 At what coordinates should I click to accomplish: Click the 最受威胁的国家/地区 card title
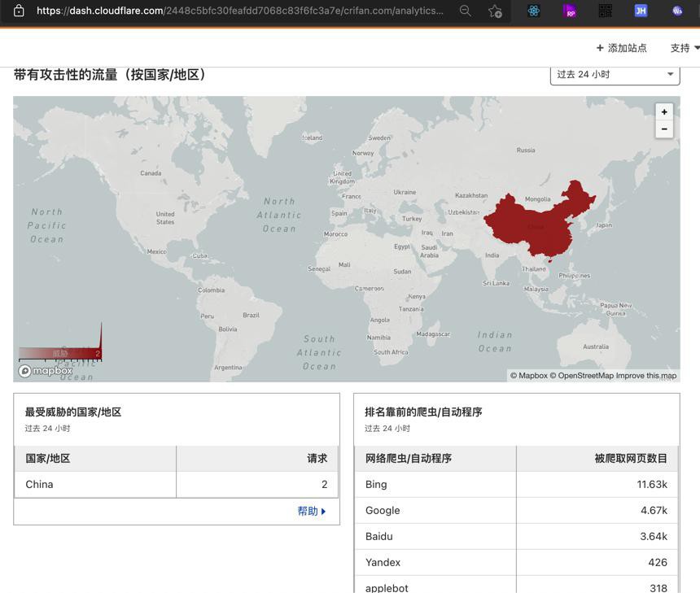[x=73, y=412]
